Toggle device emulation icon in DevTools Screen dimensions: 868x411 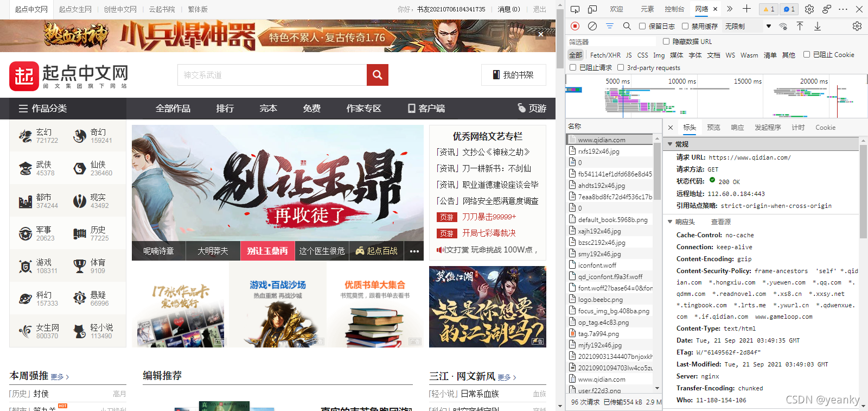click(x=592, y=9)
